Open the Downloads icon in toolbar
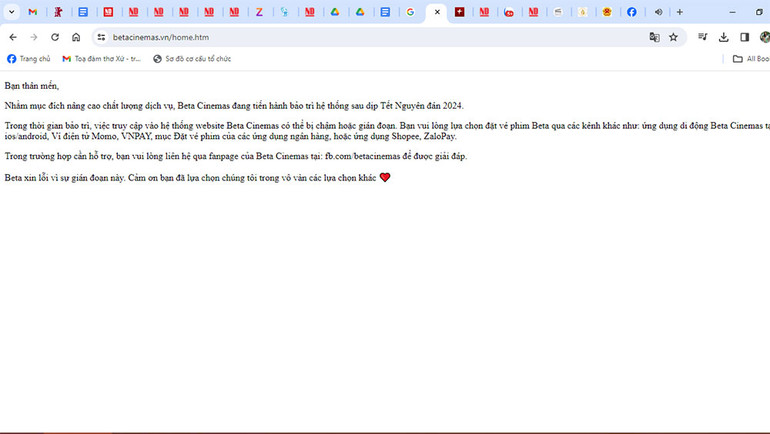The height and width of the screenshot is (434, 770). (724, 37)
